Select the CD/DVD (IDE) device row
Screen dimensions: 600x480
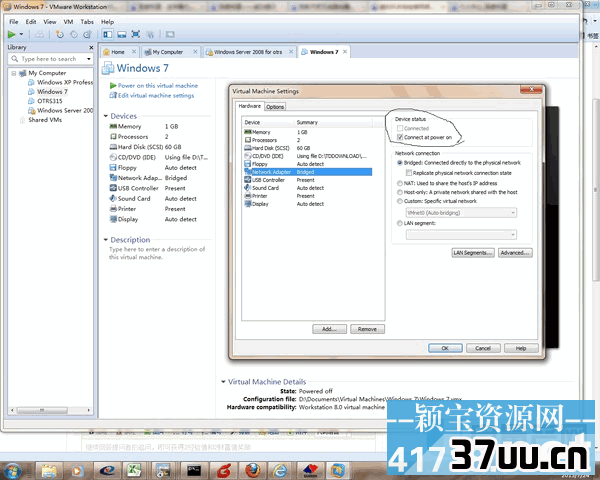308,156
